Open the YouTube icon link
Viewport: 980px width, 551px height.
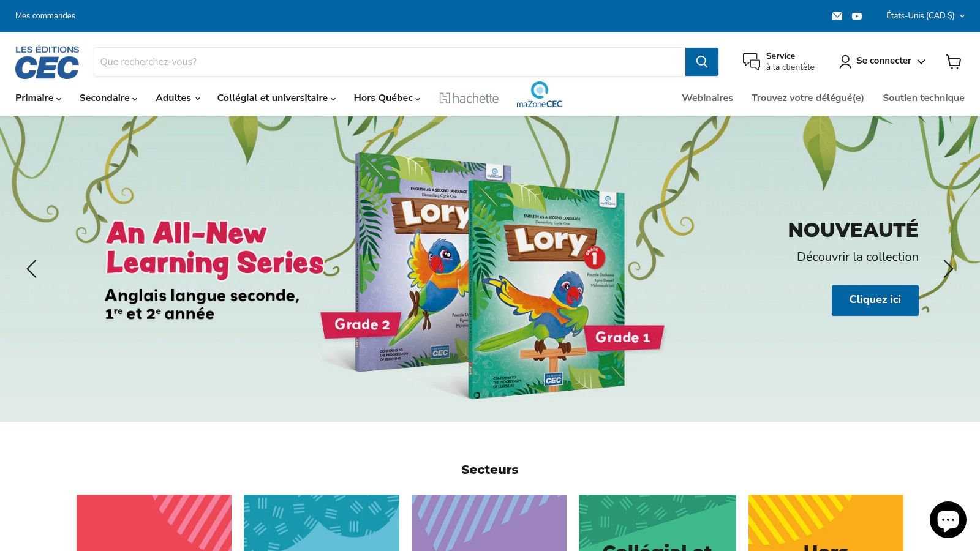[x=857, y=16]
